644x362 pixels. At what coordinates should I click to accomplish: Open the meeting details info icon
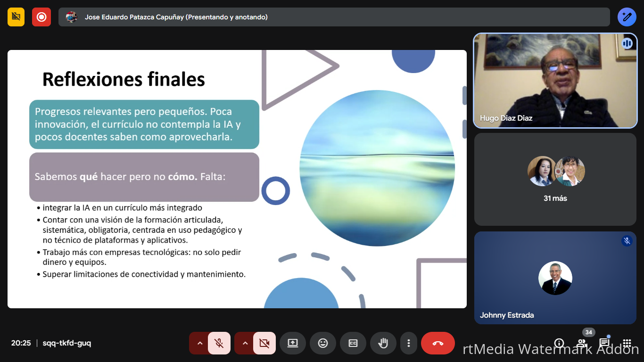pos(559,344)
